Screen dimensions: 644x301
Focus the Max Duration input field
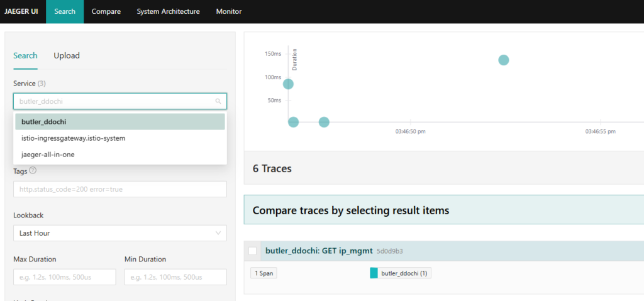[x=64, y=277]
